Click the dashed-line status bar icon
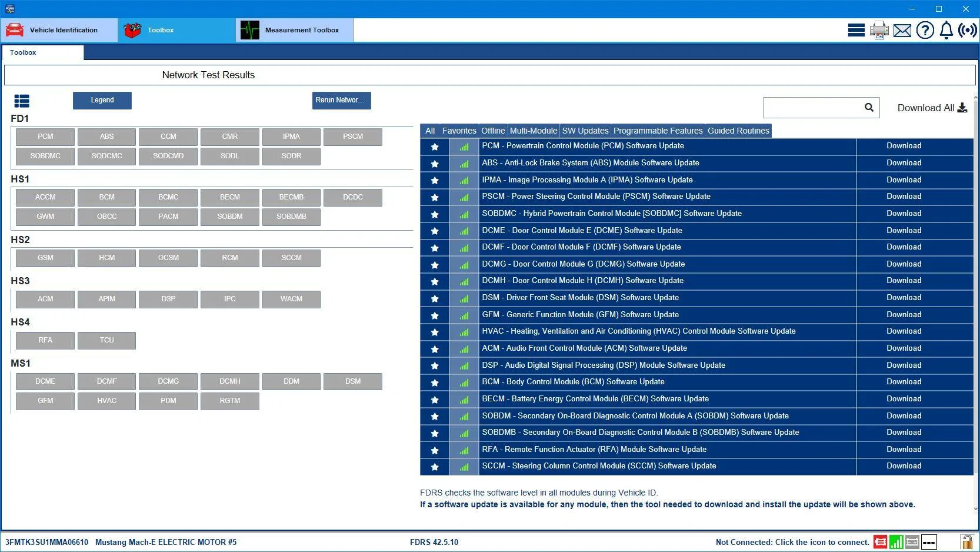The image size is (980, 552). click(x=929, y=541)
